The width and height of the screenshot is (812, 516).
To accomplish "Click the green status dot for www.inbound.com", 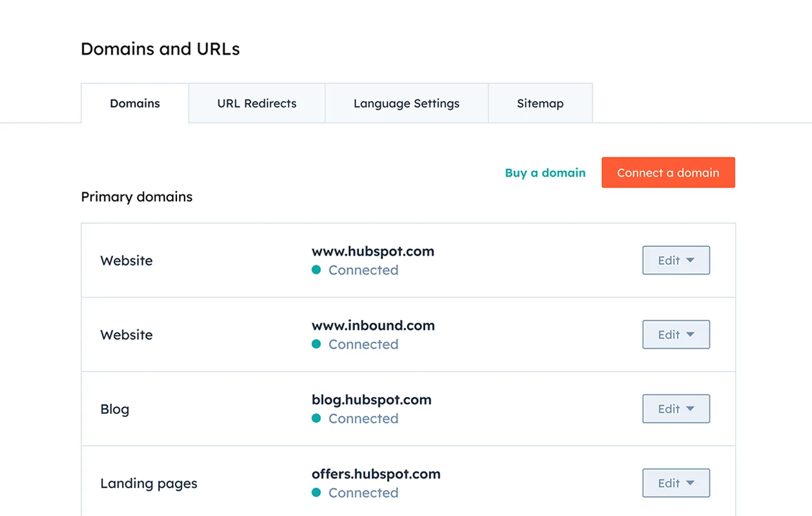I will pos(317,344).
